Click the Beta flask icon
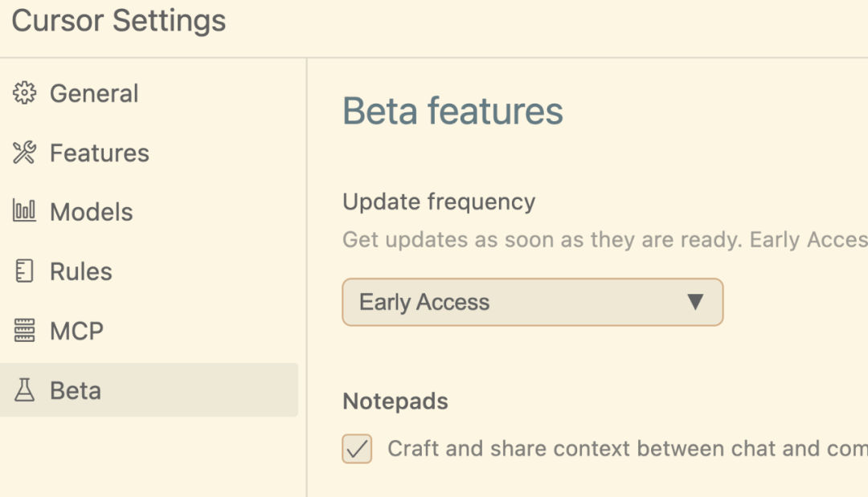The image size is (868, 497). [x=24, y=390]
